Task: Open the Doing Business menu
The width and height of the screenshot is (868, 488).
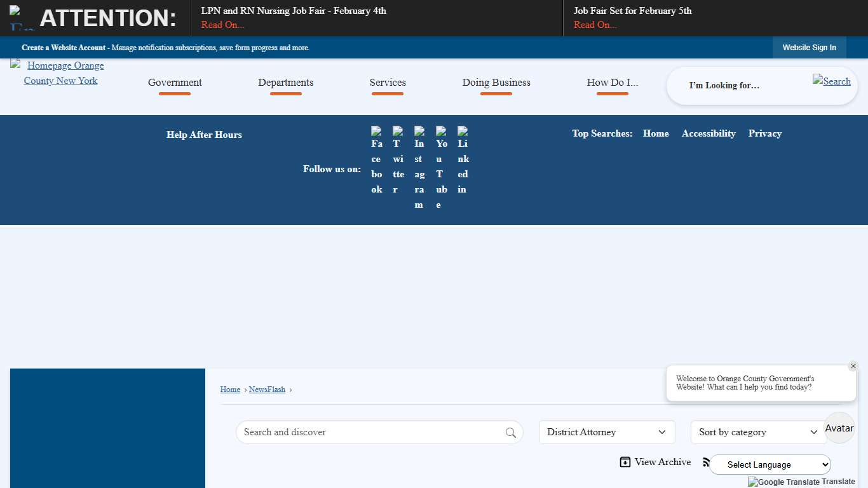Action: click(496, 83)
